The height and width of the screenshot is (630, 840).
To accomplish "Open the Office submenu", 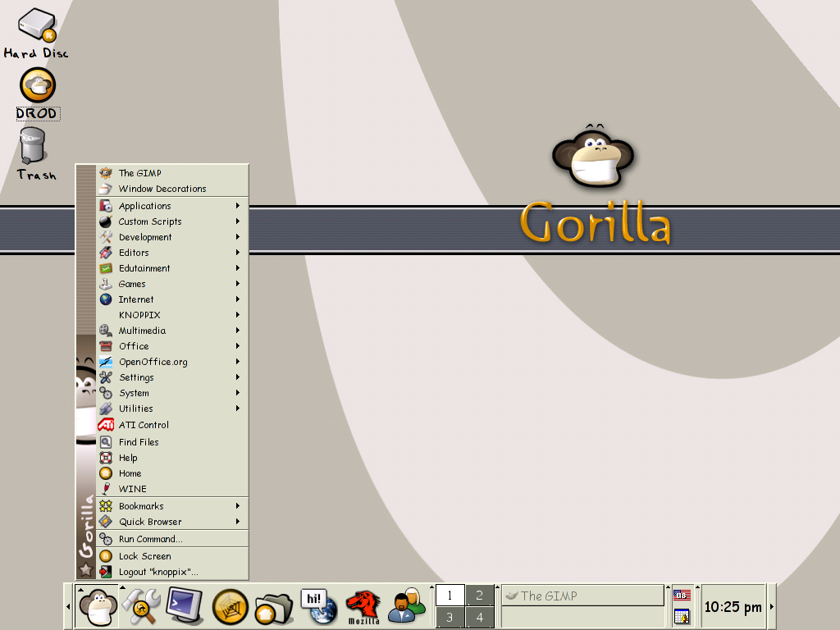I will pos(172,346).
